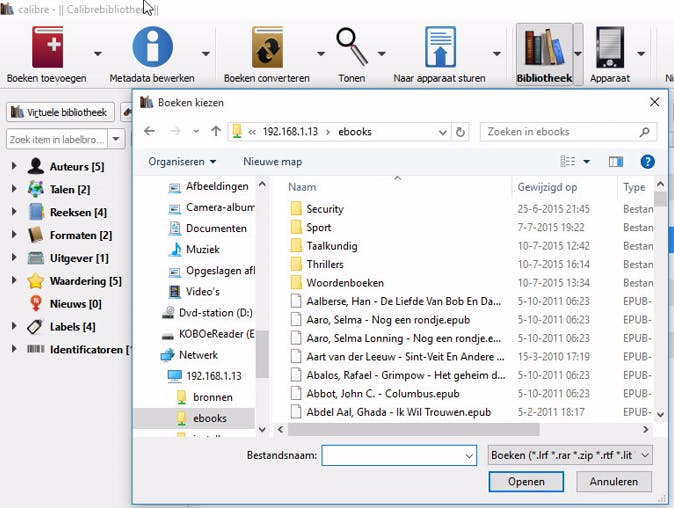Expand the Formaten [2] category
Screen dimensions: 674x508
point(14,234)
